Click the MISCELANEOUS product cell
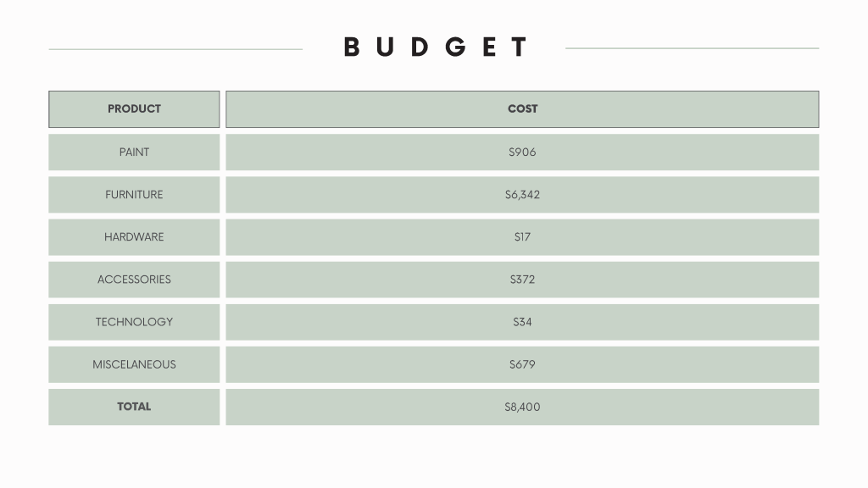This screenshot has width=868, height=488. (134, 364)
